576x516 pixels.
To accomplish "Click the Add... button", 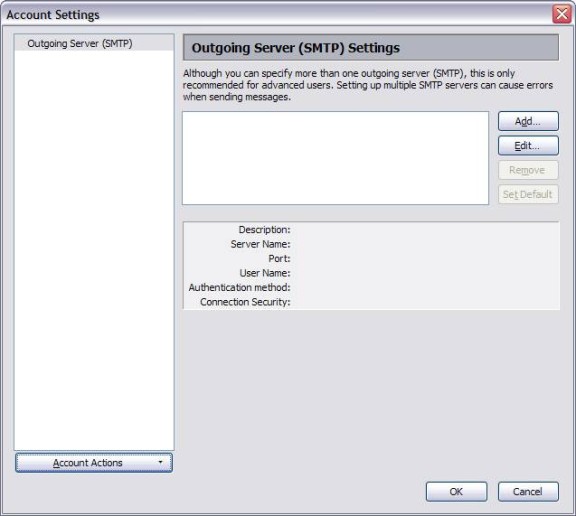I will 528,121.
